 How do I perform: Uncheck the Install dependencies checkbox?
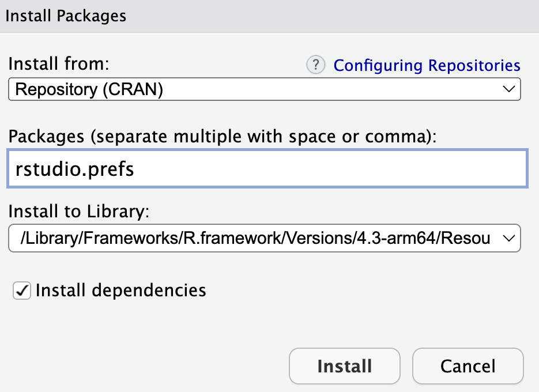[x=22, y=291]
